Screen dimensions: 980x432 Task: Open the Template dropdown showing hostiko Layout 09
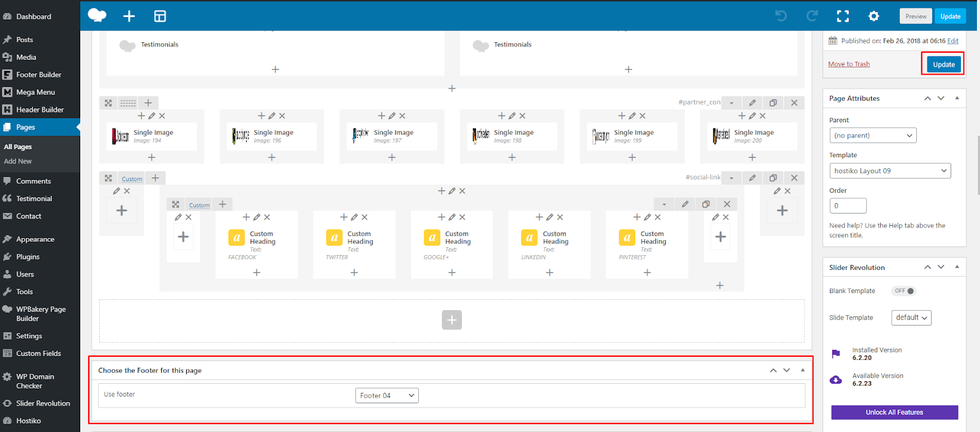pos(889,171)
